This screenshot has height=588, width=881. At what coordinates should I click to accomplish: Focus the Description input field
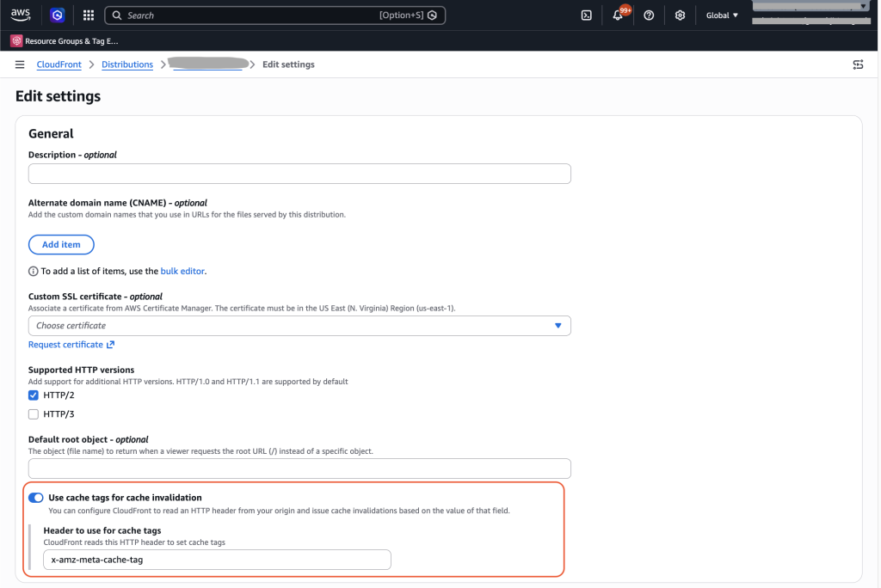[299, 174]
